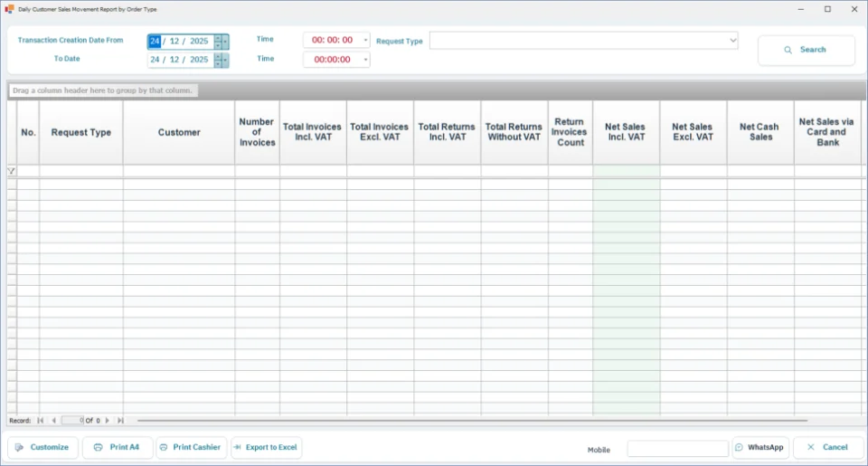Open the Request Type combo box
868x466 pixels.
tap(583, 41)
